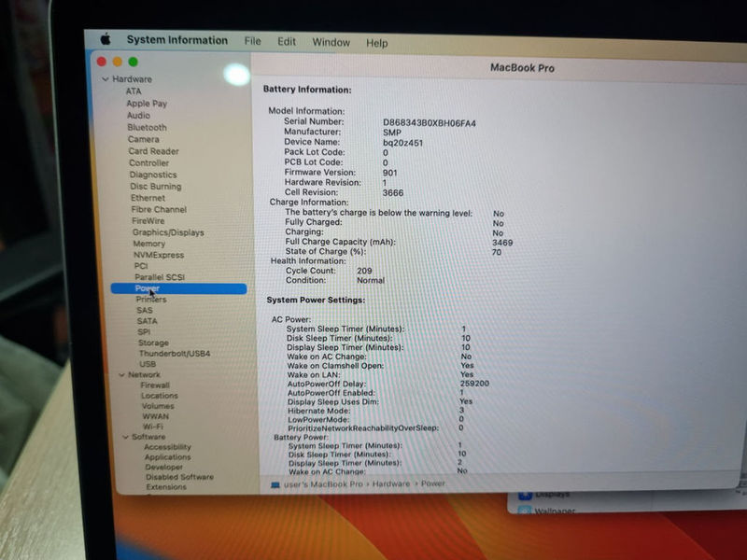The width and height of the screenshot is (747, 560).
Task: Select Extensions under Software
Action: (x=166, y=487)
